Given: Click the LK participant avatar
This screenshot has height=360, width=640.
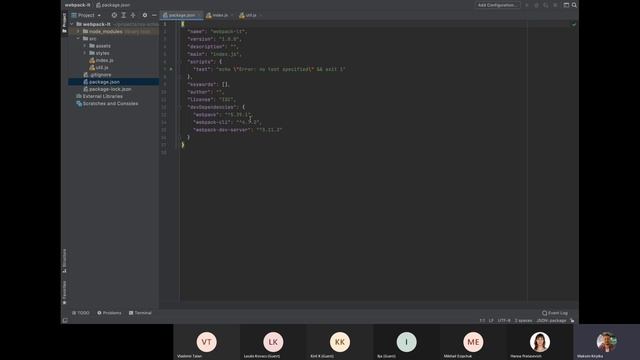Looking at the screenshot, I should (273, 342).
